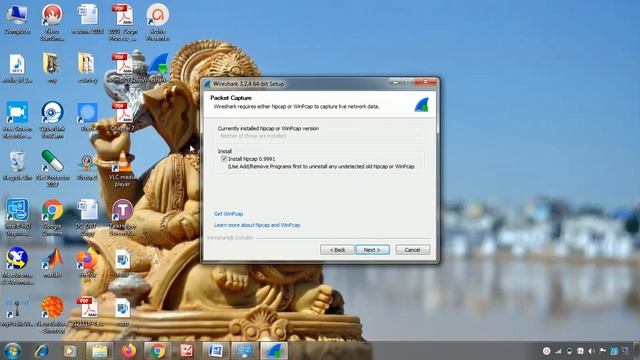Open the MP3 audio file on desktop
Image resolution: width=640 pixels, height=360 pixels.
(17, 69)
